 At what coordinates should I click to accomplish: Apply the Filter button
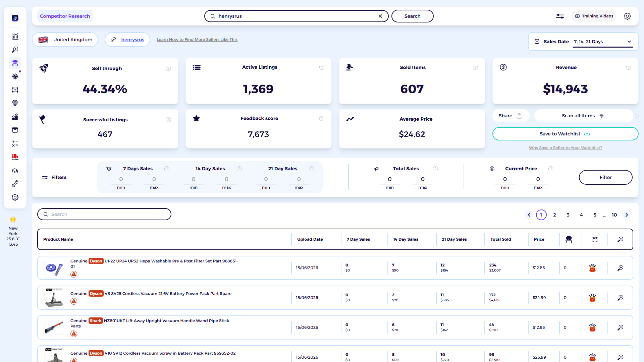pyautogui.click(x=605, y=177)
